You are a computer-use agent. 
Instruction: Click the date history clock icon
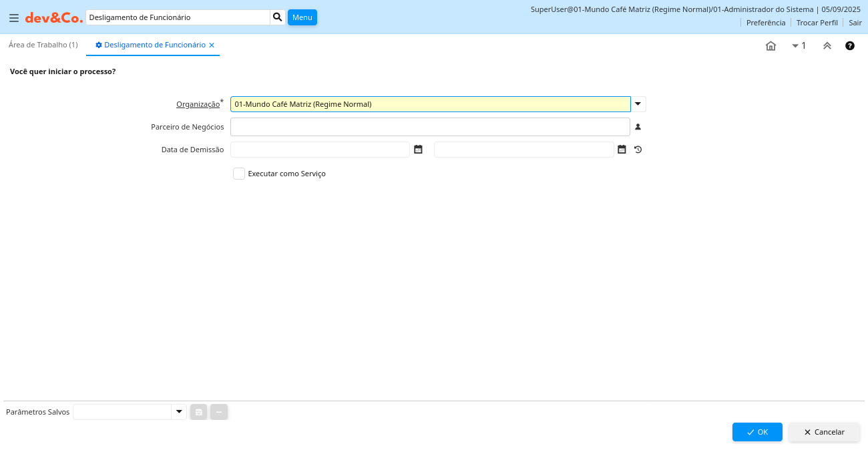(x=638, y=150)
